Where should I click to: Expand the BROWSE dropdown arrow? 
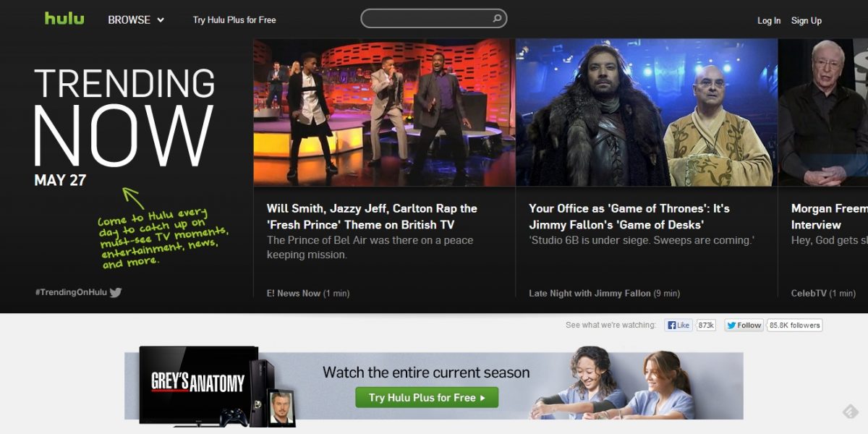pyautogui.click(x=160, y=20)
